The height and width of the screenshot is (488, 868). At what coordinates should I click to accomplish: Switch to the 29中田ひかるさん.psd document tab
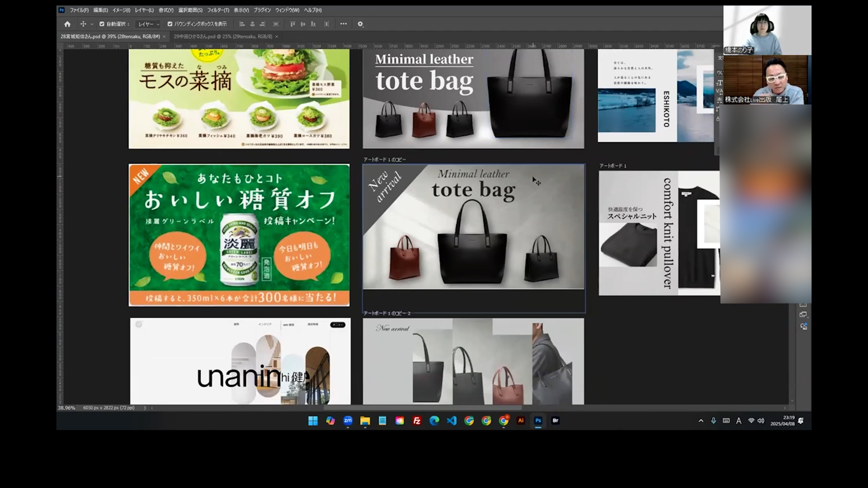[x=223, y=37]
